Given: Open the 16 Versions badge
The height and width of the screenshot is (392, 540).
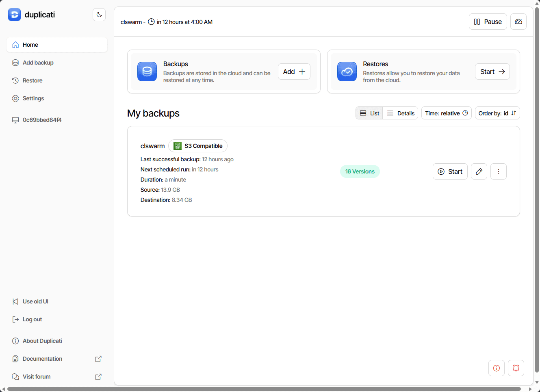Looking at the screenshot, I should click(x=360, y=171).
